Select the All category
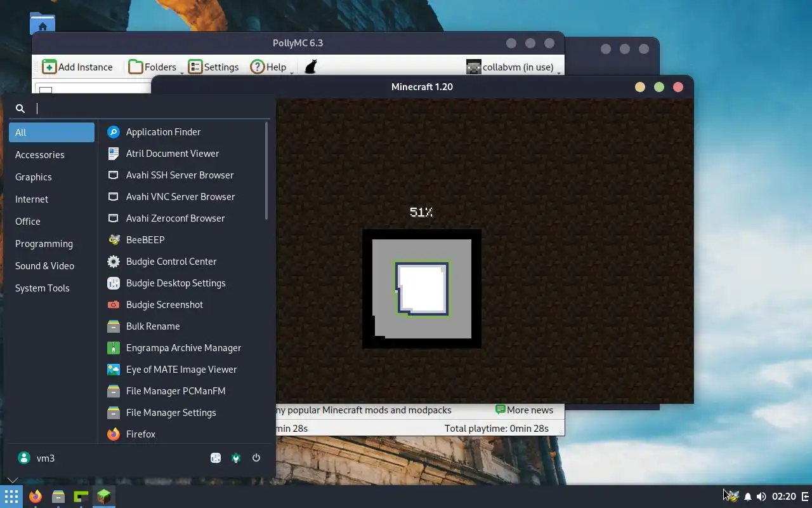Screen dimensions: 812x508 [x=51, y=133]
